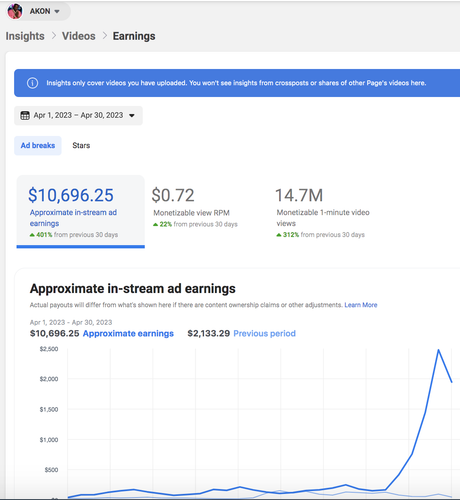
Task: Click the chevron after Insights breadcrumb
Action: 54,35
